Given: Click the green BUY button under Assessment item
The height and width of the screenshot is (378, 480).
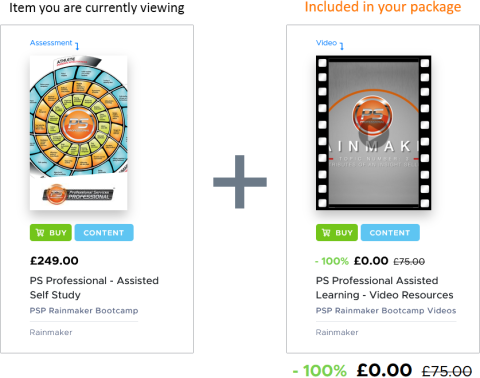Looking at the screenshot, I should 51,232.
